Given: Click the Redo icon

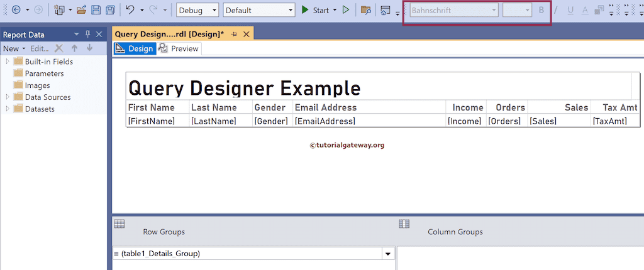Looking at the screenshot, I should coord(153,10).
